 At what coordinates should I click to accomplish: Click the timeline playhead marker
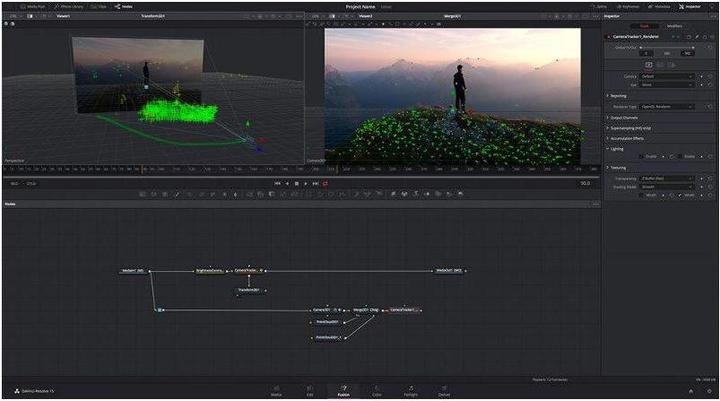(x=142, y=169)
